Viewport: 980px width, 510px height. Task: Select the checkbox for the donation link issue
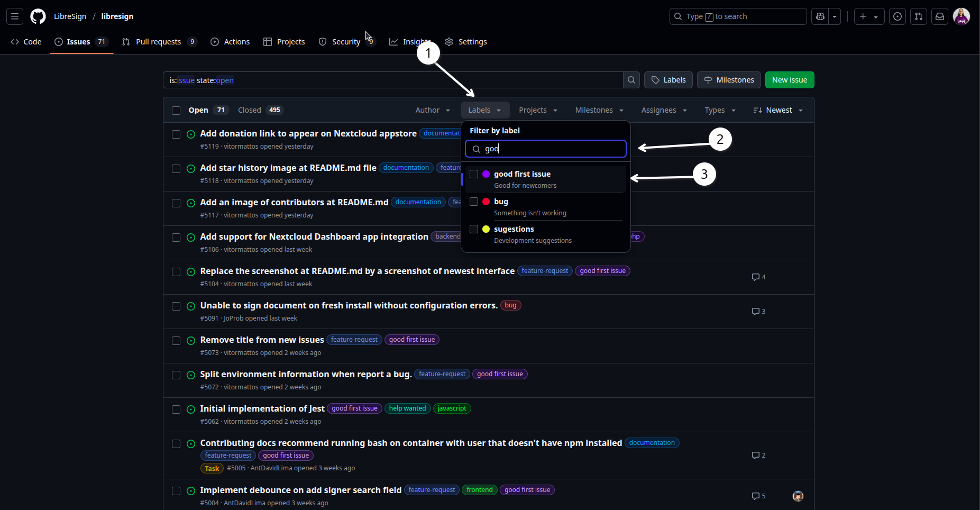176,134
